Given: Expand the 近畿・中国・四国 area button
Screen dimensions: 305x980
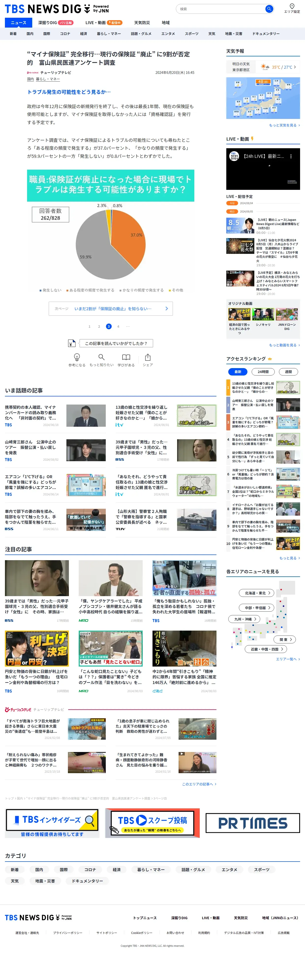Looking at the screenshot, I should pyautogui.click(x=266, y=649).
